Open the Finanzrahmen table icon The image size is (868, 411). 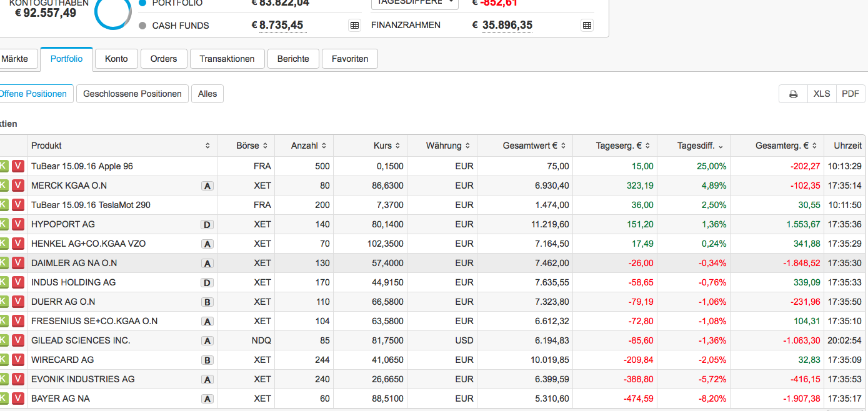[x=587, y=25]
